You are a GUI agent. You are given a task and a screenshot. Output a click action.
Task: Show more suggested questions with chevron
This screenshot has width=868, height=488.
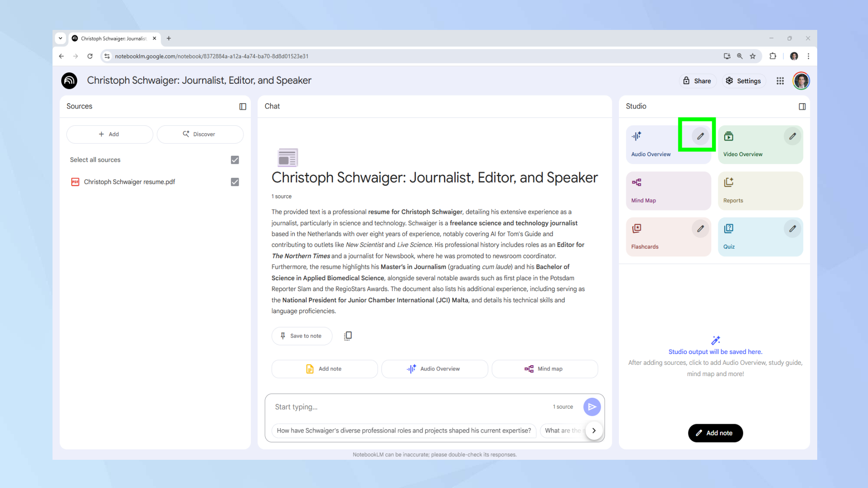594,430
